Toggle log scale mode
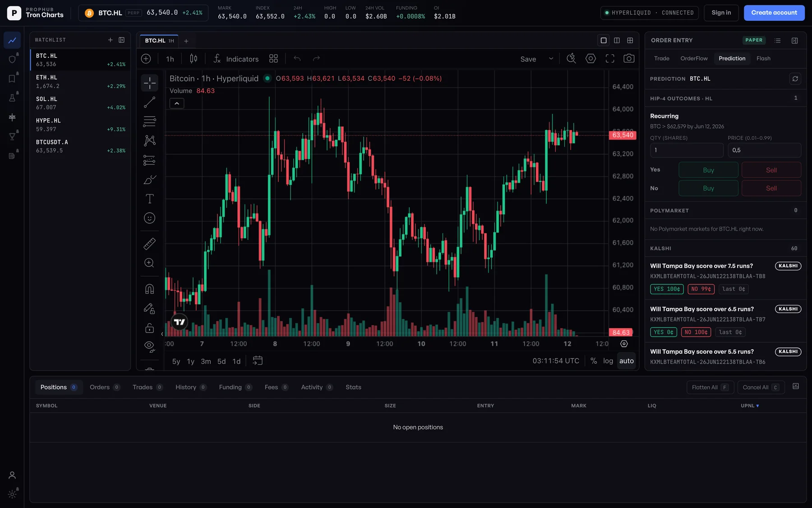This screenshot has width=812, height=508. click(x=608, y=361)
